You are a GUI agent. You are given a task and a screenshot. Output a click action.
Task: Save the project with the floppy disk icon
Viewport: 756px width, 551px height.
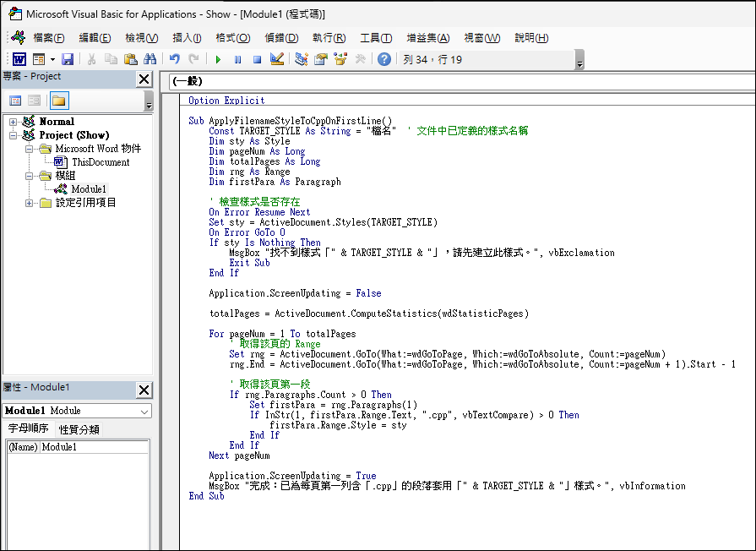pos(68,59)
